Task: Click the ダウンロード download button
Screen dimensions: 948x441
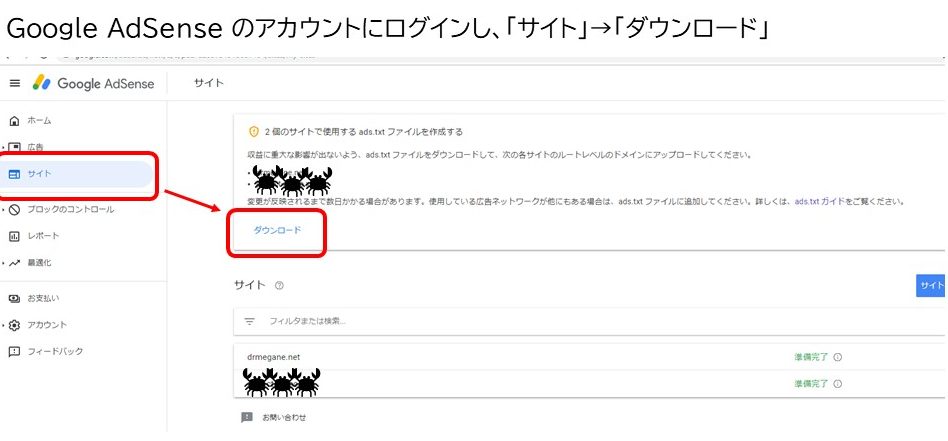Action: pyautogui.click(x=277, y=230)
